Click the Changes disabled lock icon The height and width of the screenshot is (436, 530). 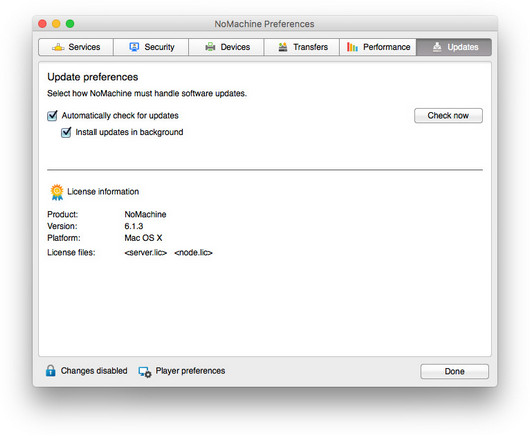click(51, 371)
